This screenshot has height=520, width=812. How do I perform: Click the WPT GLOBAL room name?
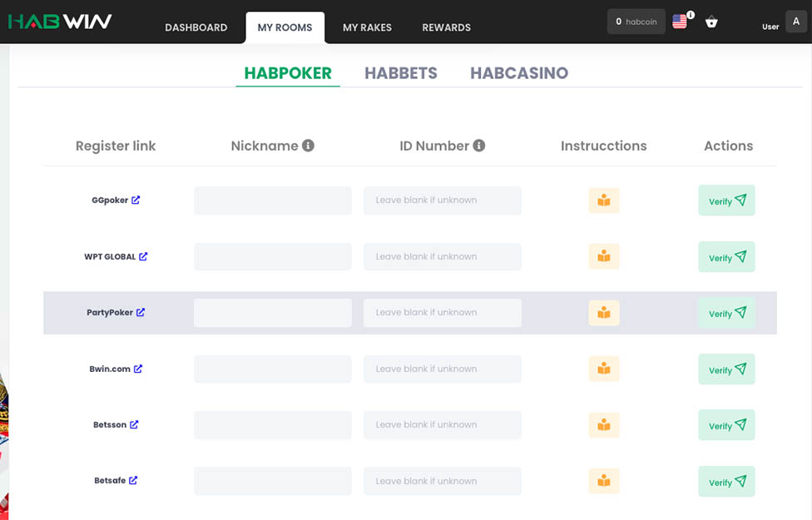(110, 256)
